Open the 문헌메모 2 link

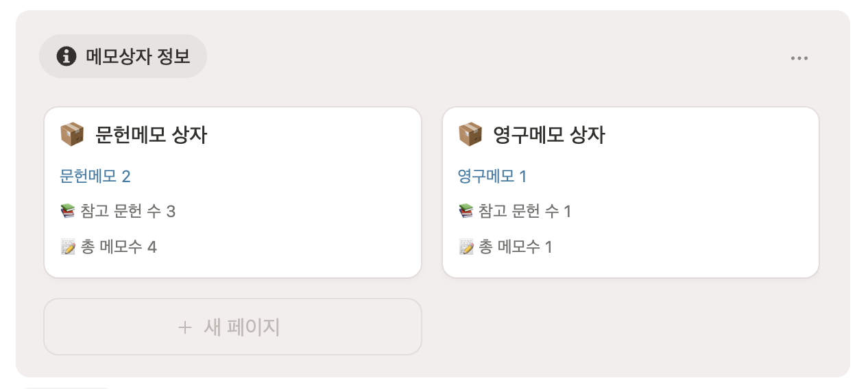[x=95, y=177]
